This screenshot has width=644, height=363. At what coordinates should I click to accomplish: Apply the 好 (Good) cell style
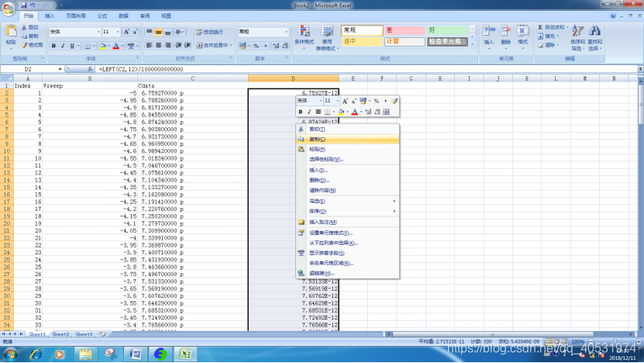point(447,30)
